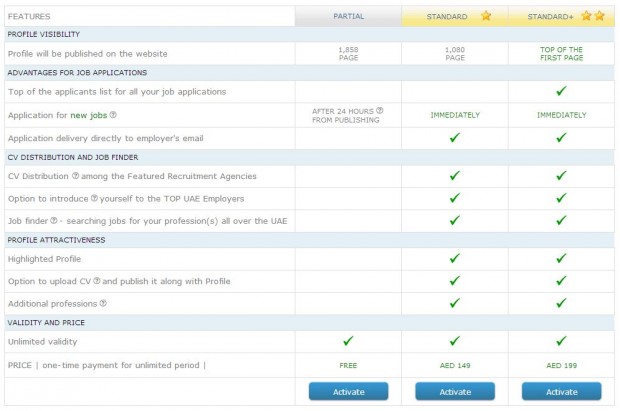
Task: Click help icon beside After 24 Hours
Action: pyautogui.click(x=380, y=110)
